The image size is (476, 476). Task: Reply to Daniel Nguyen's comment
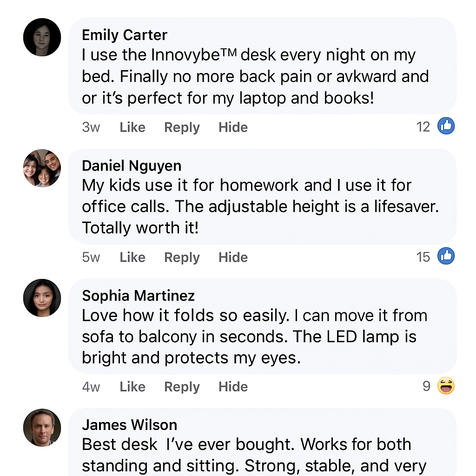point(182,258)
